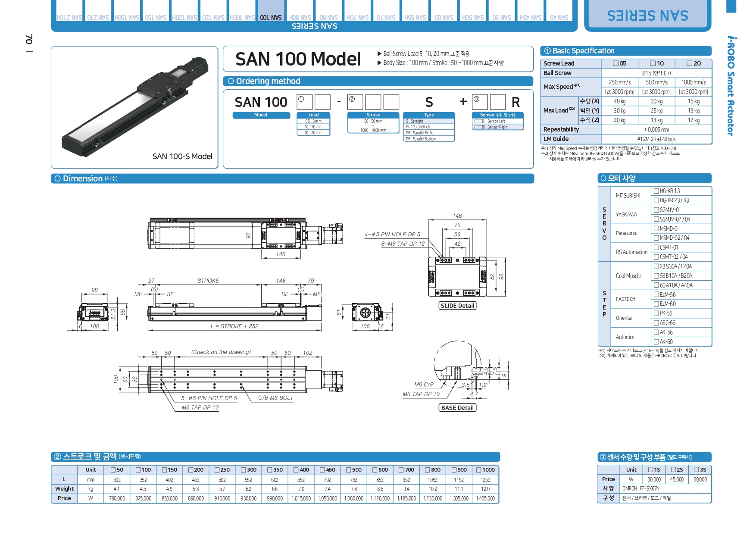
Task: Tick the AK-56 motor checkbox
Action: pyautogui.click(x=656, y=332)
